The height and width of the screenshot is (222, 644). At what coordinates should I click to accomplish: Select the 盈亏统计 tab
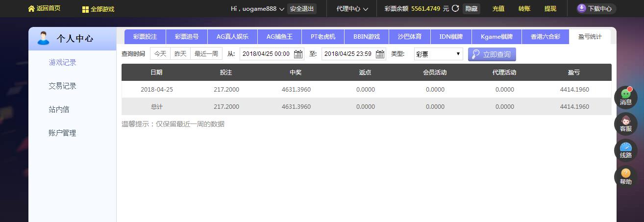tap(590, 37)
